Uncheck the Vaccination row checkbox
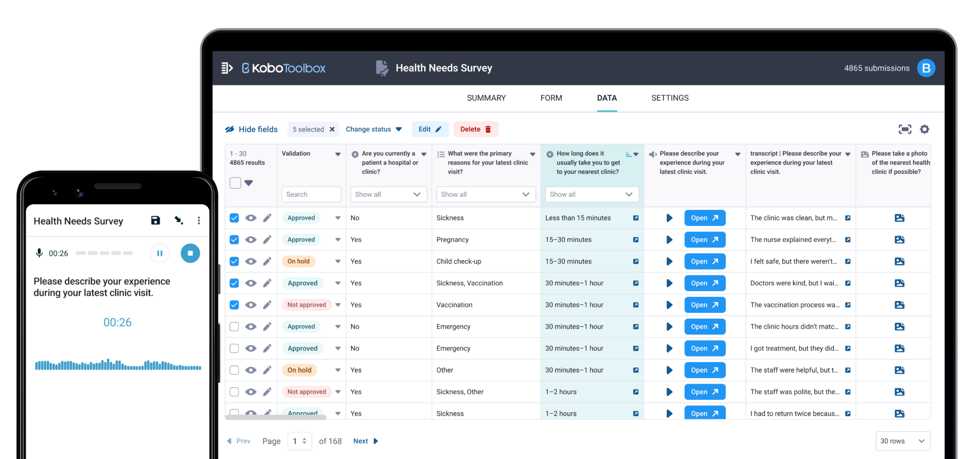Viewport: 980px width, 459px height. click(x=234, y=305)
